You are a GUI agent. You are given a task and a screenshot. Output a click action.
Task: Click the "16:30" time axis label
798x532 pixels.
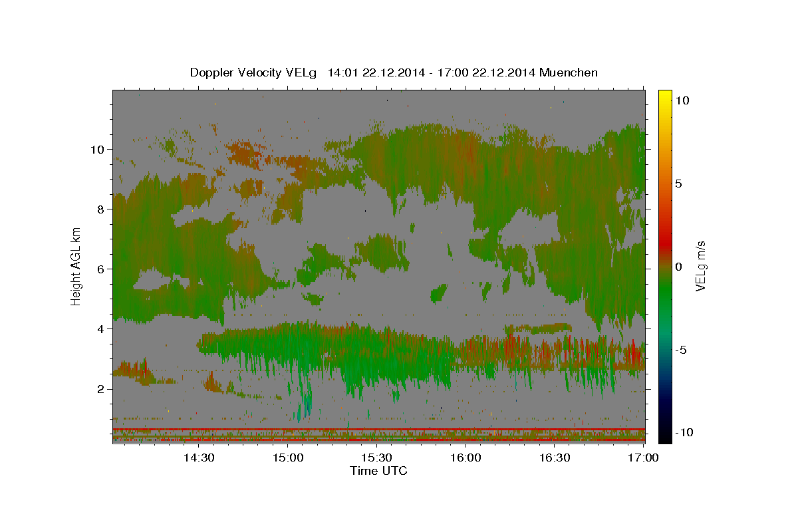tap(555, 458)
